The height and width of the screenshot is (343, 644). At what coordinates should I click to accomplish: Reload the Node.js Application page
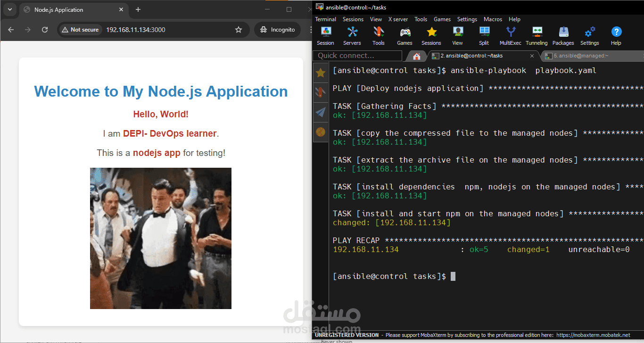click(x=45, y=30)
